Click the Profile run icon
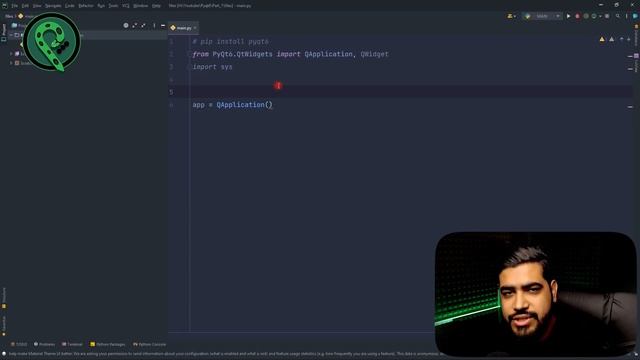 (594, 16)
